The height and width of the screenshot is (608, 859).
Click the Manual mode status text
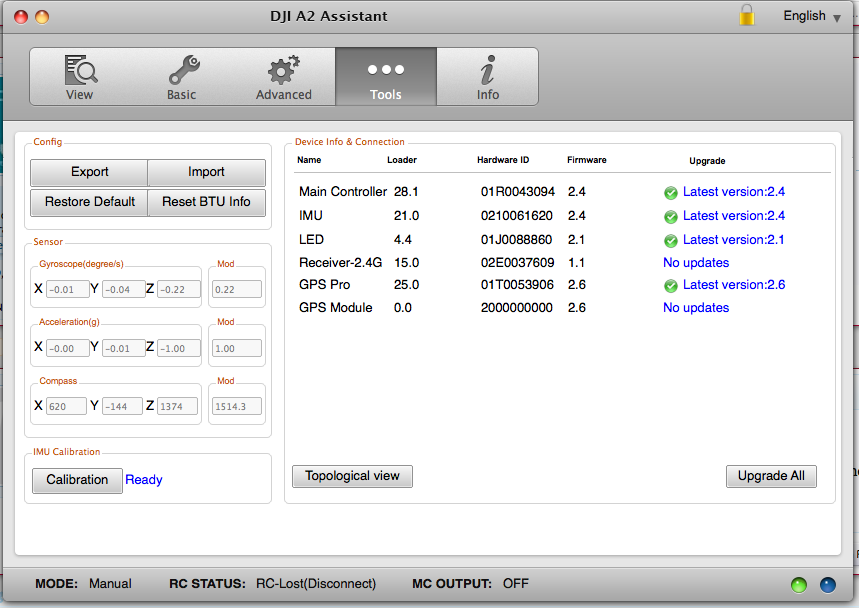(110, 584)
